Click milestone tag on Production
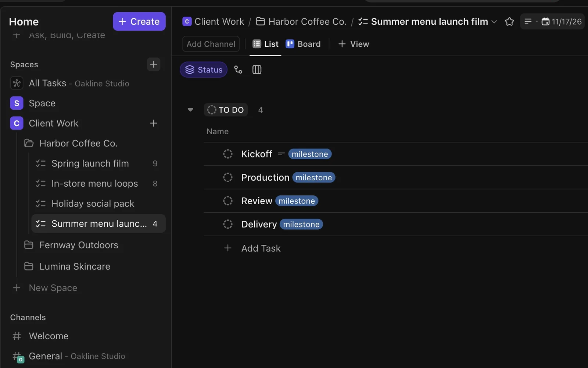The image size is (588, 368). point(314,177)
